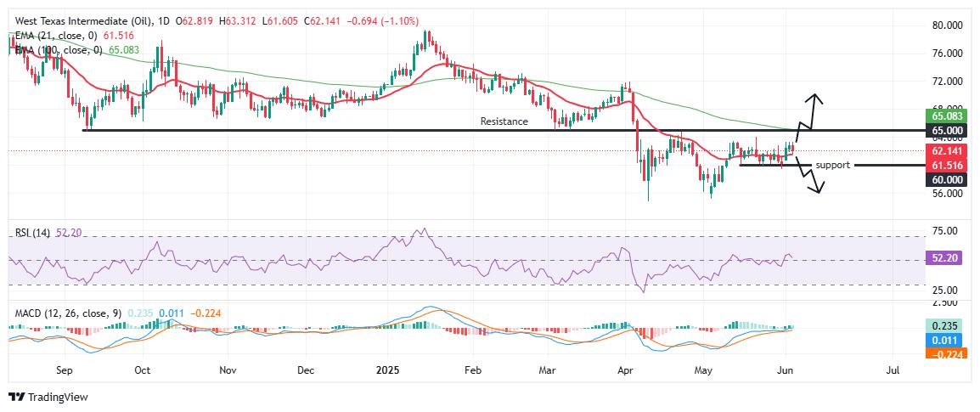Select the support text label
This screenshot has width=980, height=412.
click(x=833, y=165)
